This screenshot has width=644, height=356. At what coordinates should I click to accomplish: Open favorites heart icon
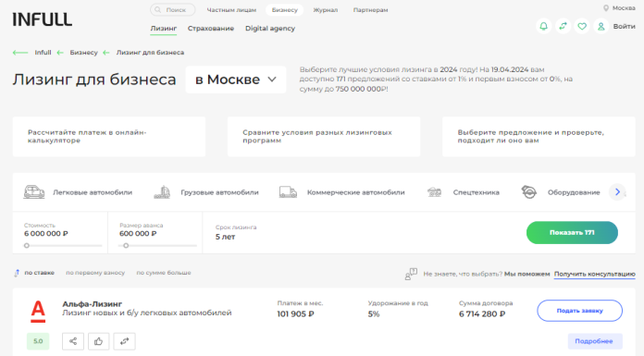pyautogui.click(x=582, y=26)
